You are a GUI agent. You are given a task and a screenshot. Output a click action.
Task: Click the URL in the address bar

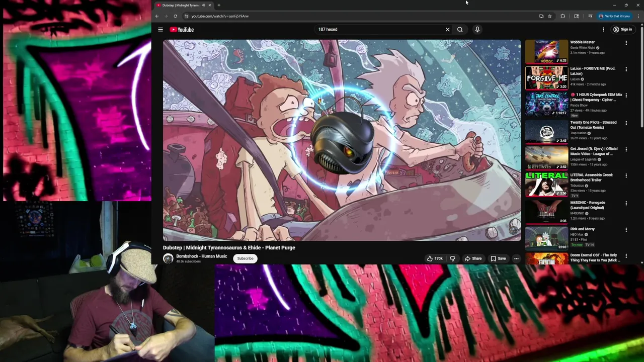(x=220, y=16)
